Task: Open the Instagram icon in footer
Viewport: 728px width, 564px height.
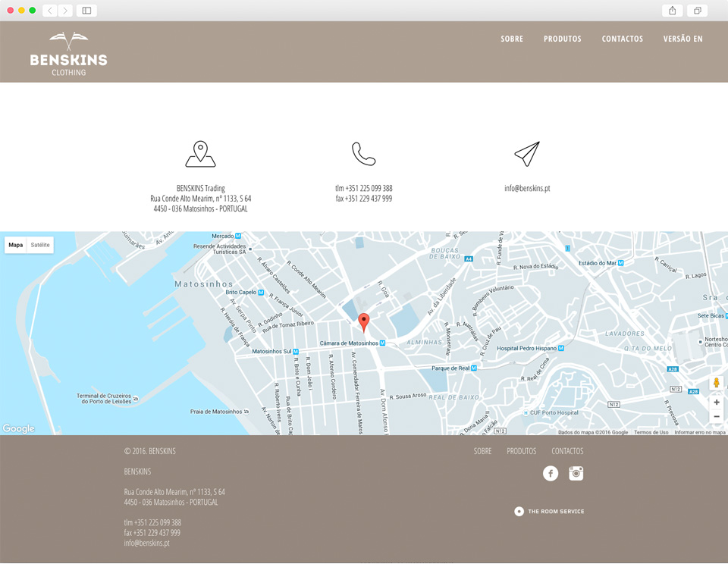Action: (576, 474)
